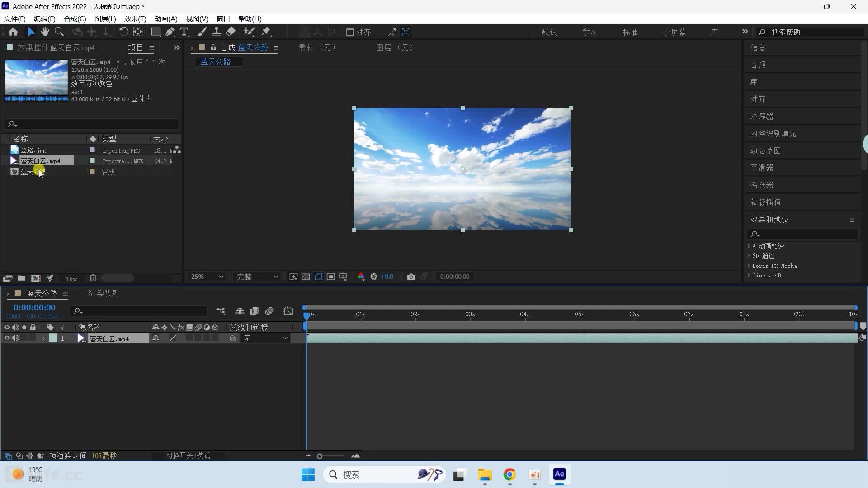Click 切换开关/模式 button in timeline
This screenshot has width=868, height=488.
[188, 455]
